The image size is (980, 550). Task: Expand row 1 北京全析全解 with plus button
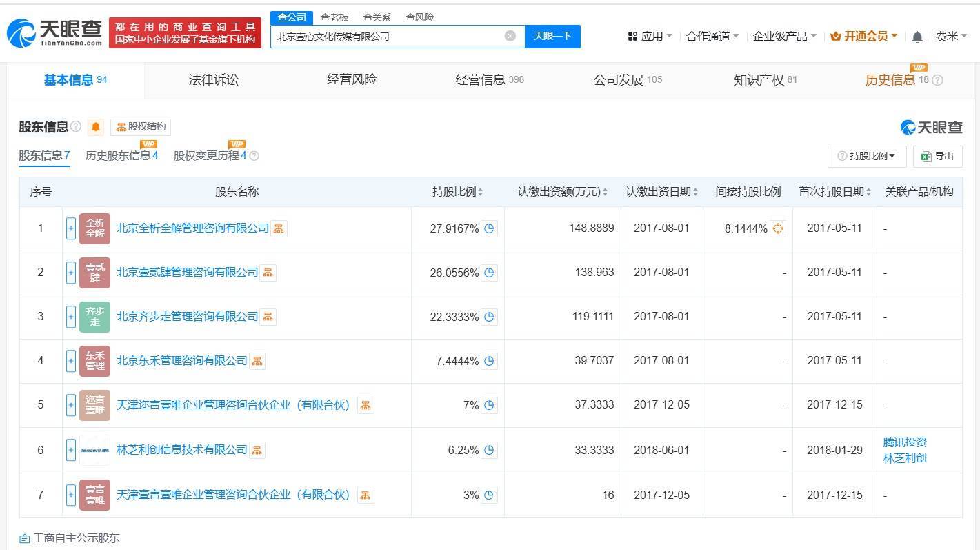[x=71, y=228]
